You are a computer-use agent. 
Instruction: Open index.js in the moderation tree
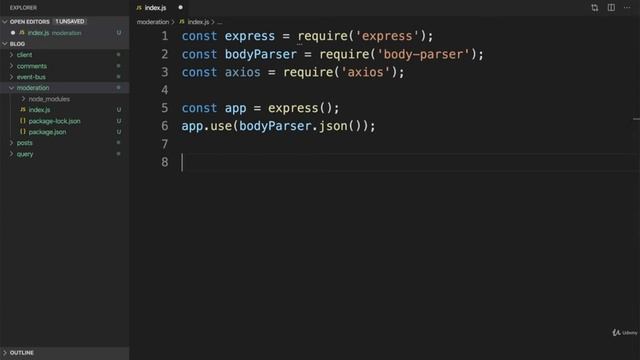[39, 110]
